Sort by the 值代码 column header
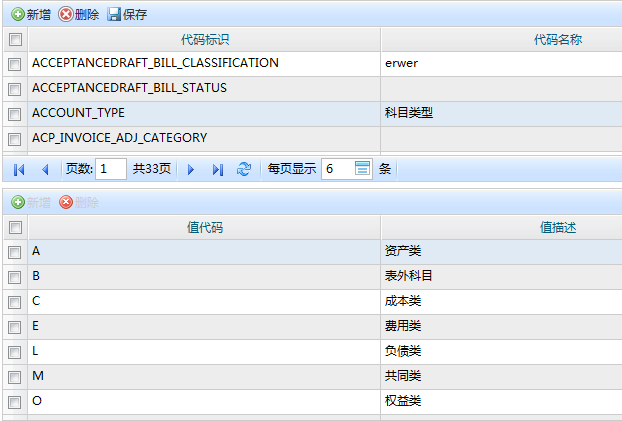622x421 pixels. coord(204,227)
